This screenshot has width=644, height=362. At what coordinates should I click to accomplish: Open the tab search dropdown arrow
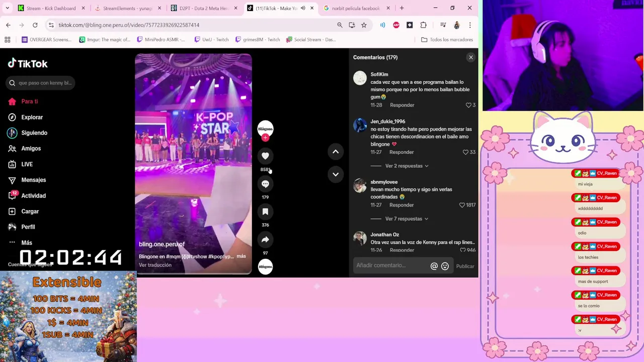pyautogui.click(x=7, y=8)
